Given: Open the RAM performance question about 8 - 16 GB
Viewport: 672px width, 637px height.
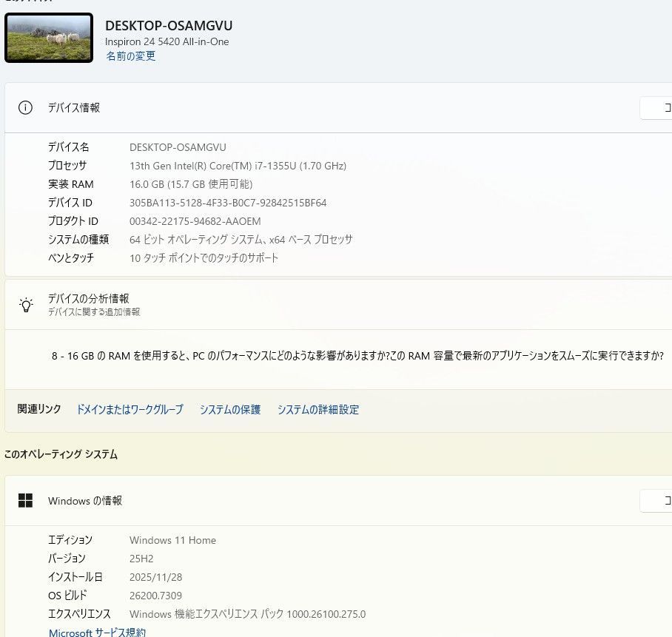Looking at the screenshot, I should pyautogui.click(x=357, y=356).
